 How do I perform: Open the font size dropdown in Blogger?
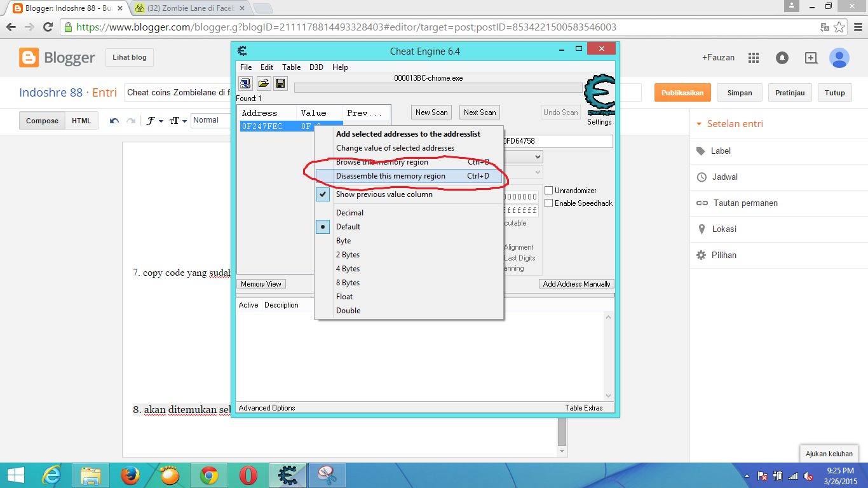pyautogui.click(x=177, y=121)
